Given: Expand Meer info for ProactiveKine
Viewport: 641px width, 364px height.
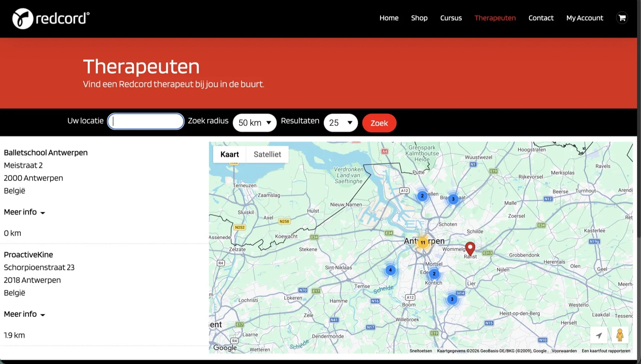Looking at the screenshot, I should (x=24, y=314).
